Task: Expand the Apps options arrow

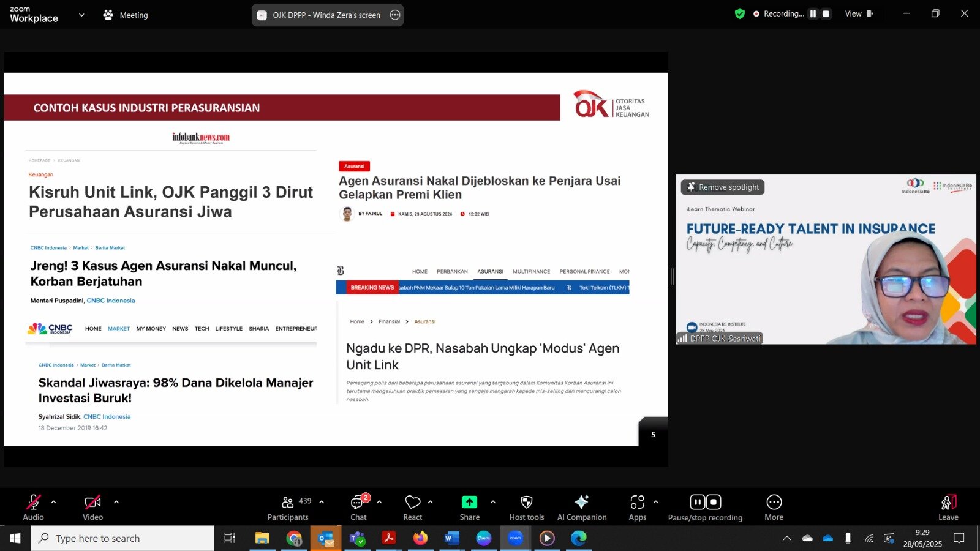Action: point(656,502)
